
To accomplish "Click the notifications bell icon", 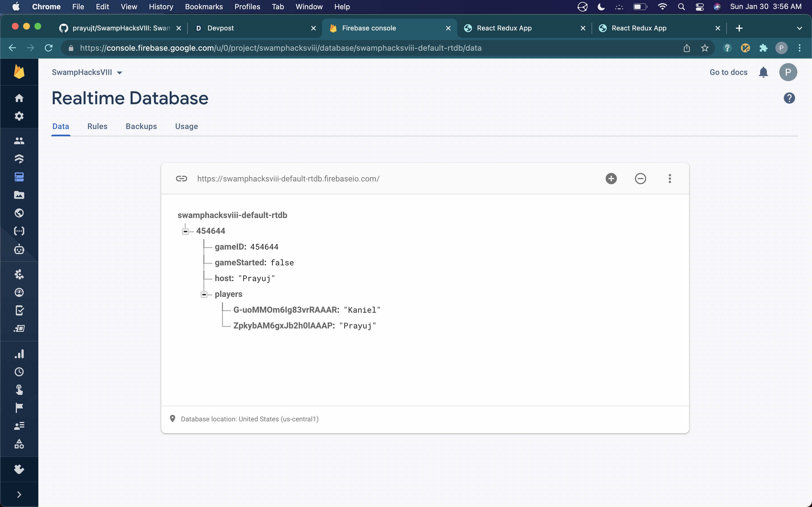I will [763, 72].
